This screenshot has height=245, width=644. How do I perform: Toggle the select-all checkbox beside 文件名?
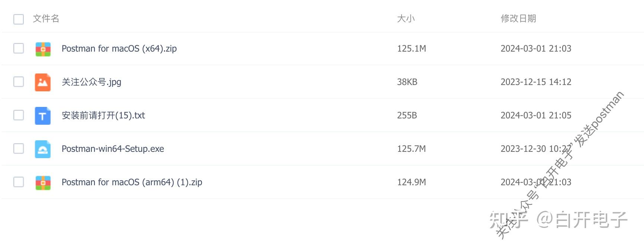click(19, 19)
